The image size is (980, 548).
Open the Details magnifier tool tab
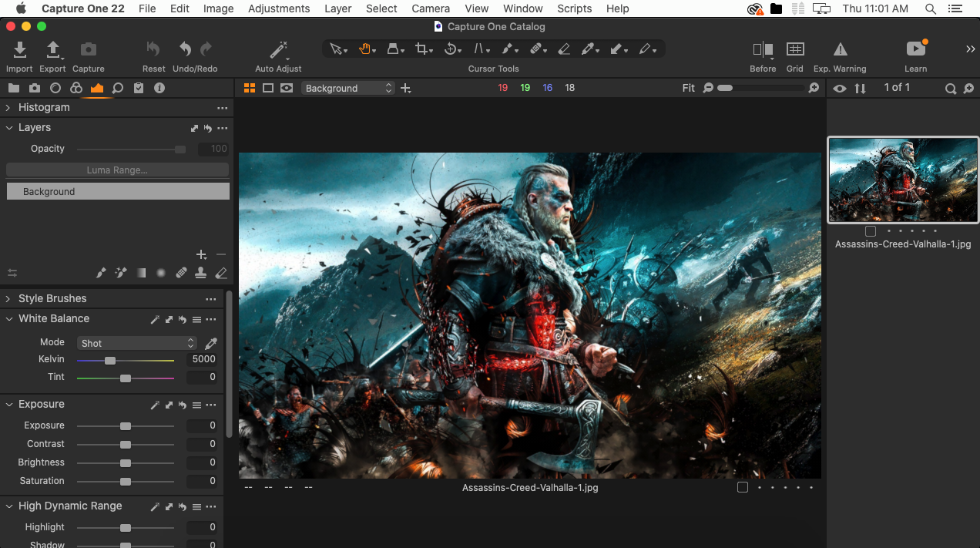coord(118,88)
